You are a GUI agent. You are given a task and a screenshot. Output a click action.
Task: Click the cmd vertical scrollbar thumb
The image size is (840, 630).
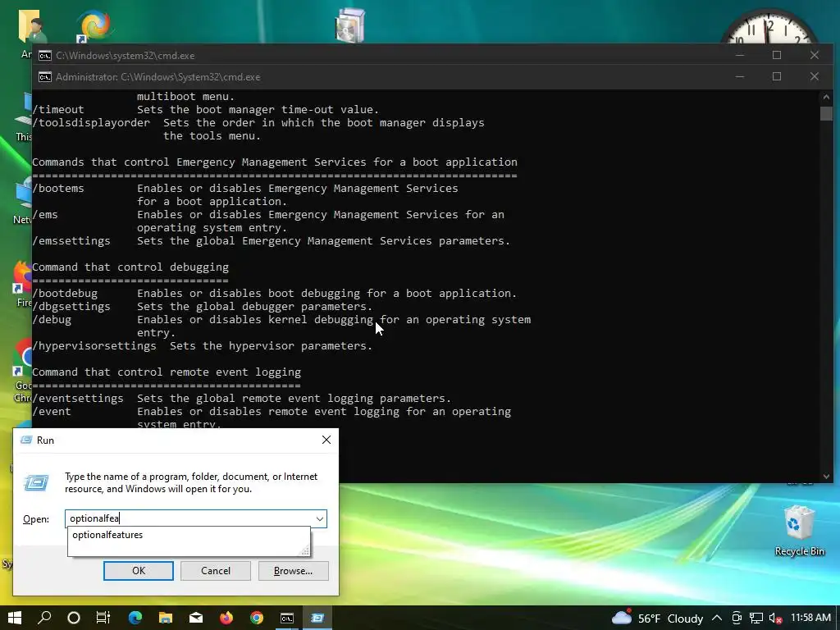click(x=826, y=113)
